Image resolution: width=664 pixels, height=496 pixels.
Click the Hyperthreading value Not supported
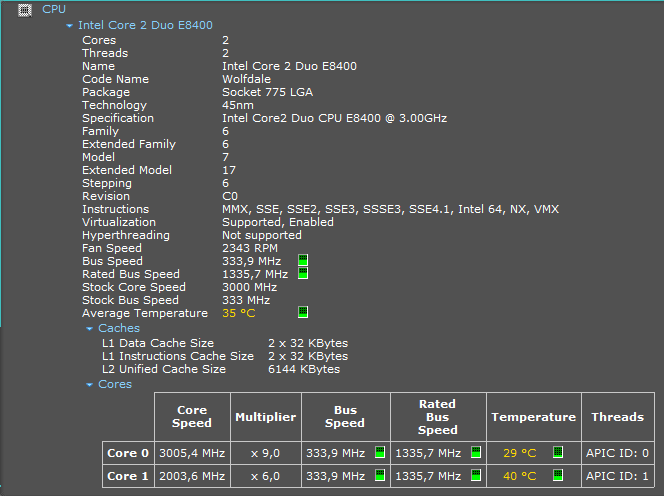[262, 235]
